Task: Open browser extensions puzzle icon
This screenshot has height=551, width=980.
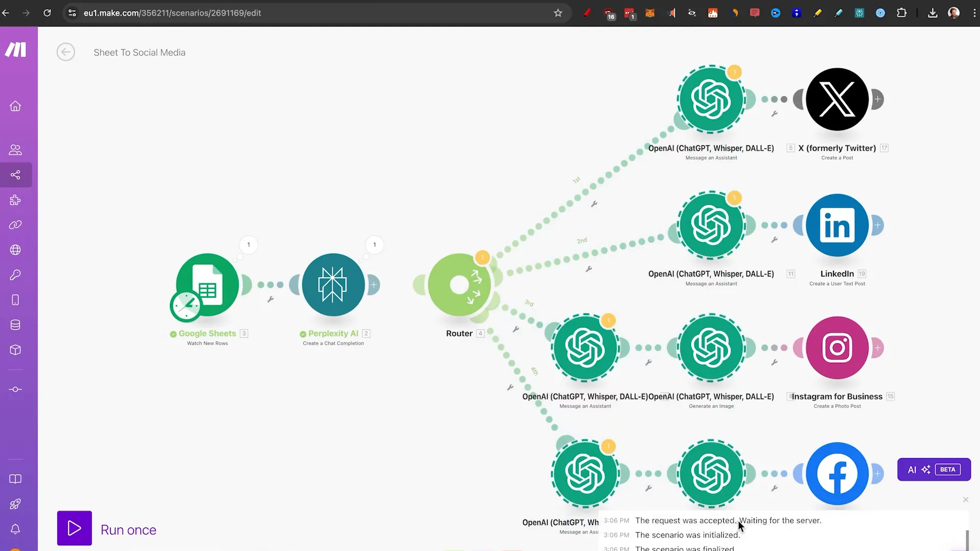Action: coord(902,13)
